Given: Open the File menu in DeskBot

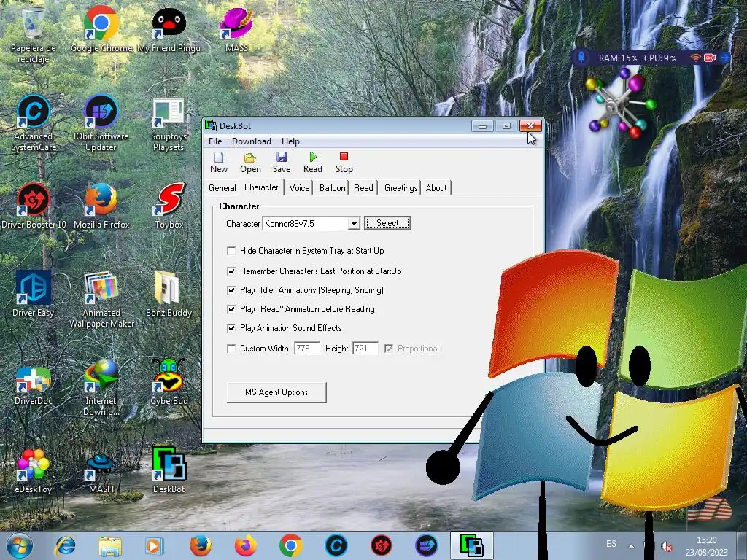Looking at the screenshot, I should pyautogui.click(x=215, y=141).
